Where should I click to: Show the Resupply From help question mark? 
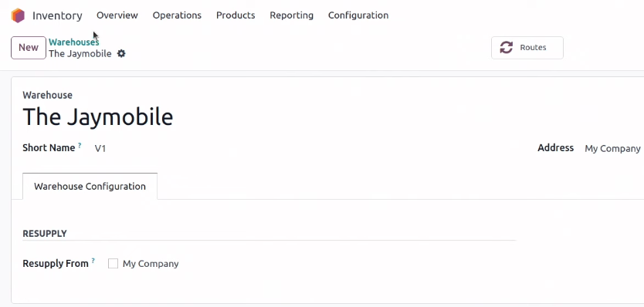point(93,261)
